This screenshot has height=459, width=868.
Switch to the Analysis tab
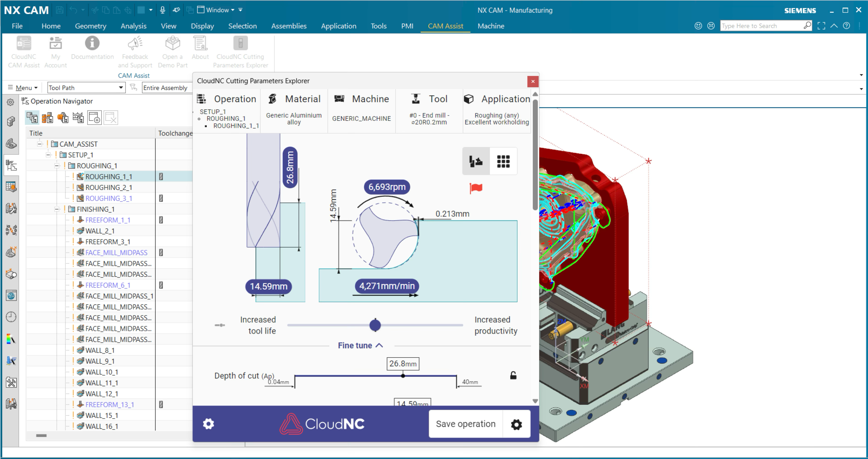(134, 26)
